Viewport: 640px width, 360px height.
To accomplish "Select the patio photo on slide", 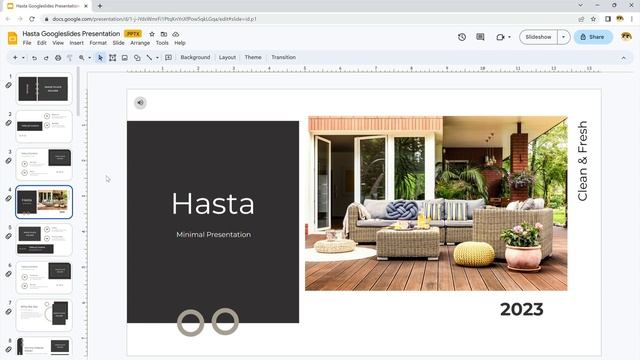I will 436,203.
